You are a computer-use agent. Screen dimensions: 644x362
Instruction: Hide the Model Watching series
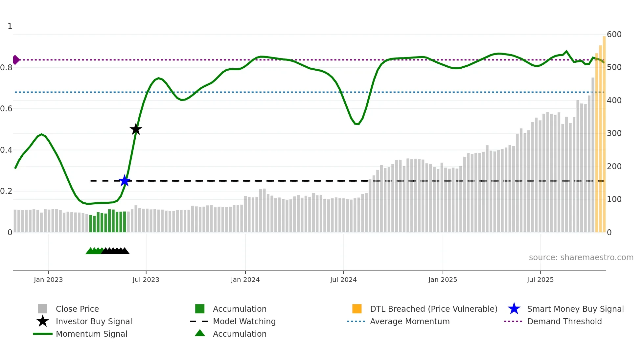244,321
